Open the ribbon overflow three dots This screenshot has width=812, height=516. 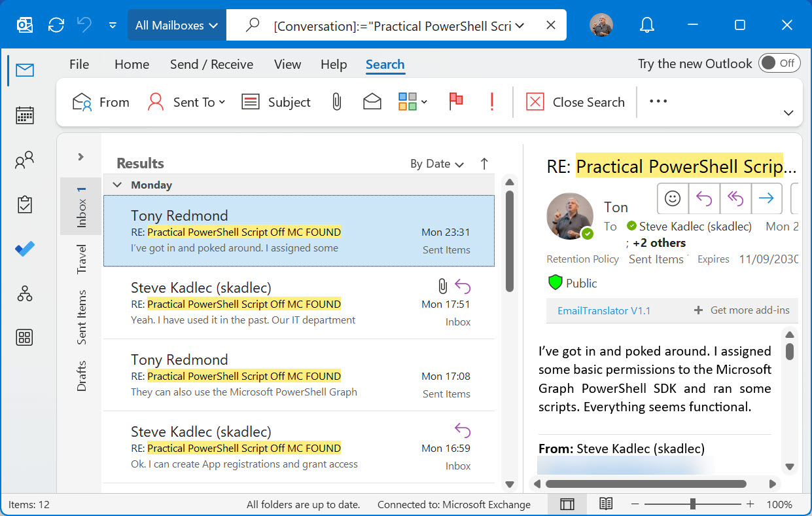[658, 101]
